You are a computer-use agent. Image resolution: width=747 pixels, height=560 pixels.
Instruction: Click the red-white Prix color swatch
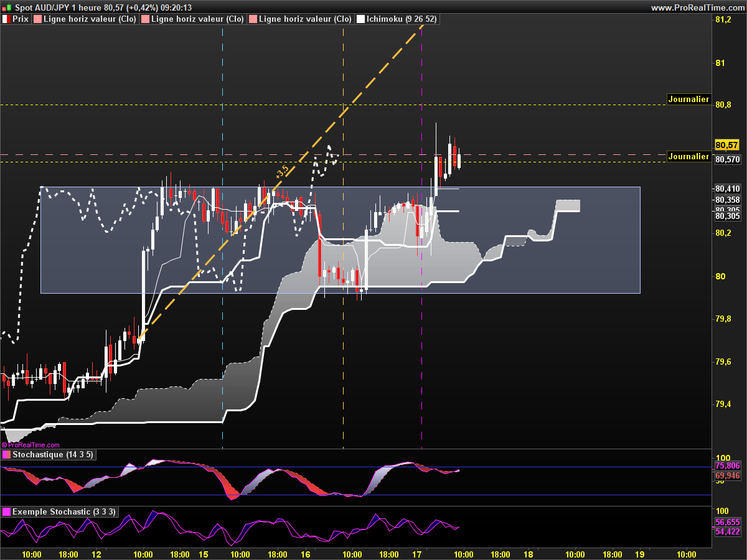6,19
